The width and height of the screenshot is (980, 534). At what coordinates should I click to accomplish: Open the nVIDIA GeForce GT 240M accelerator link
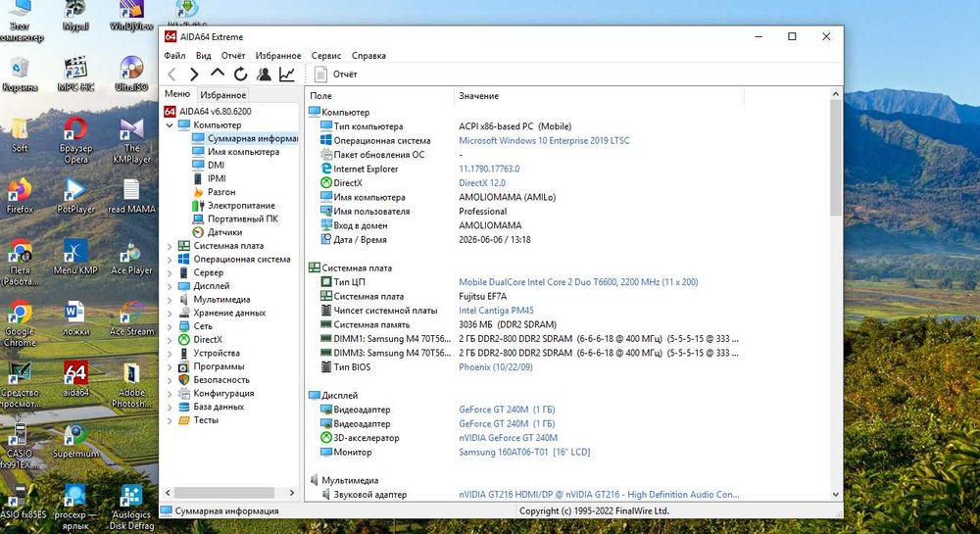(x=508, y=438)
